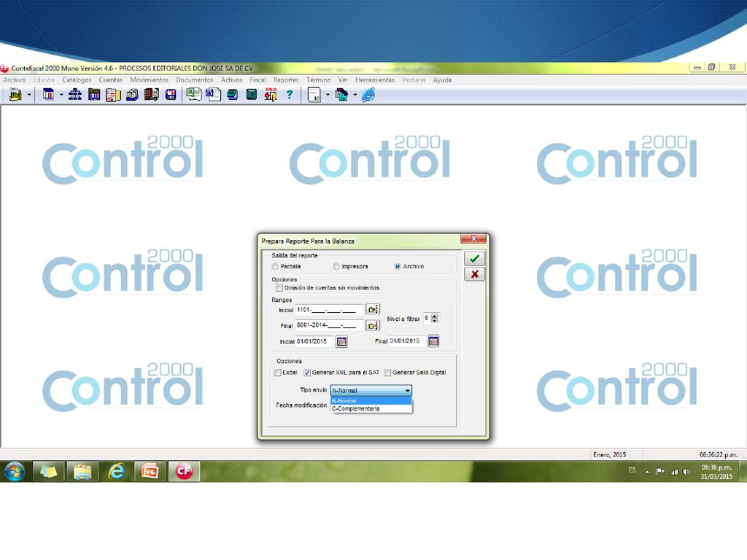The width and height of the screenshot is (747, 560).
Task: Click the Inicial account field 1101
Action: tap(329, 310)
